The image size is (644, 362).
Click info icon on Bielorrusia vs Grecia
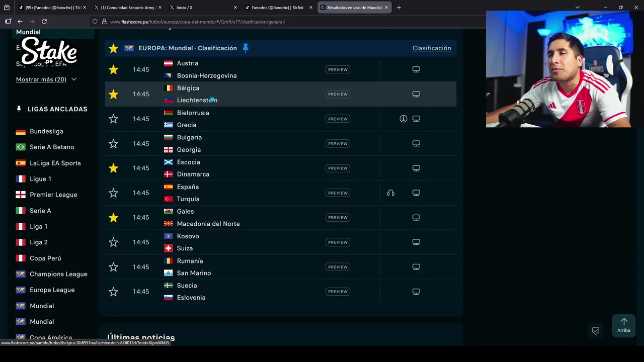403,119
